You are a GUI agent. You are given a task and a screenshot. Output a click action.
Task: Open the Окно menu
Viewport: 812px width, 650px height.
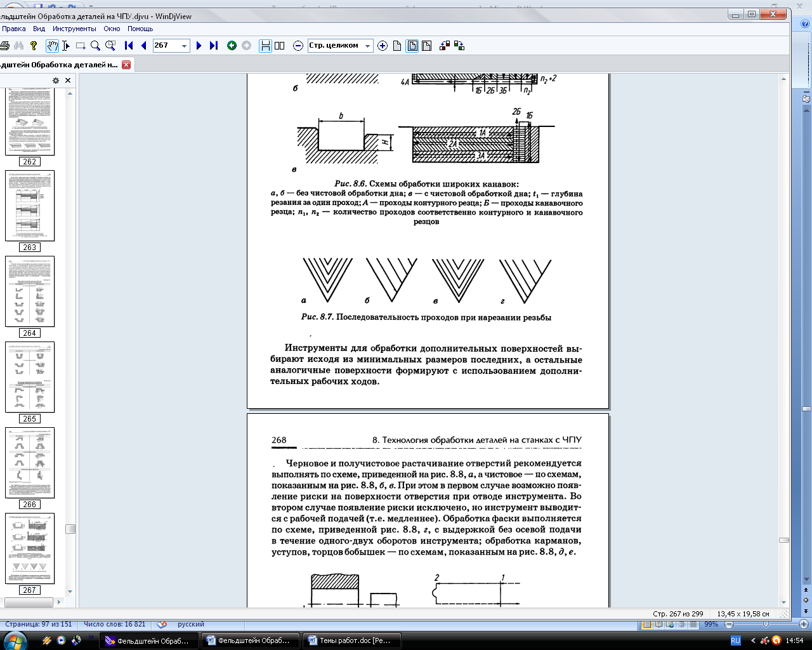(112, 29)
